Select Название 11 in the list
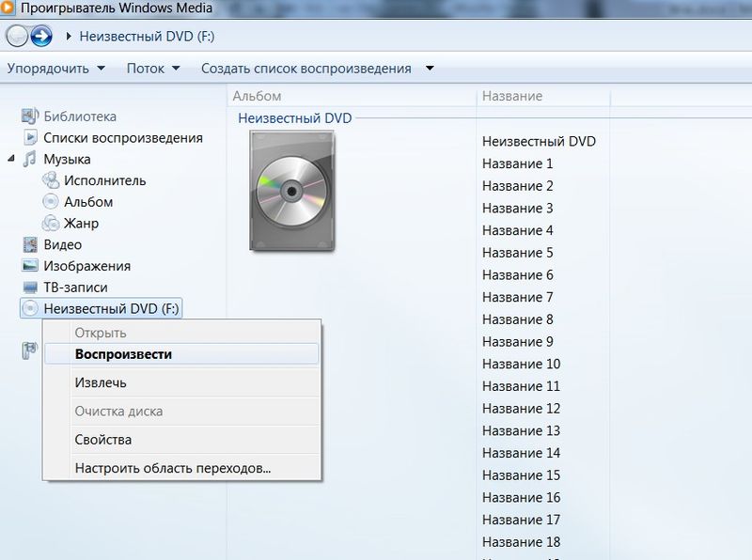 (522, 386)
